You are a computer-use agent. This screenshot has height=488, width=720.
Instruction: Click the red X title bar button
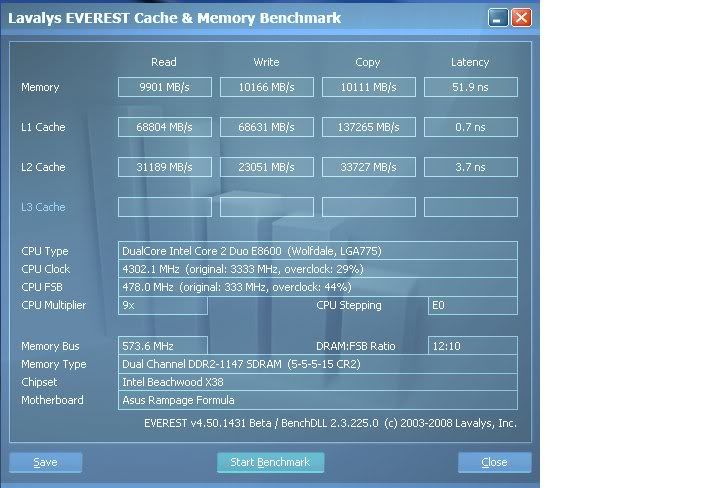(522, 18)
